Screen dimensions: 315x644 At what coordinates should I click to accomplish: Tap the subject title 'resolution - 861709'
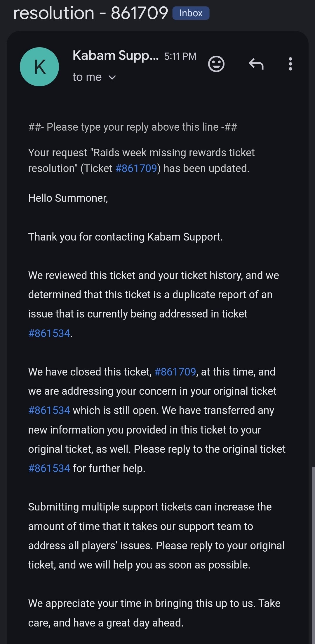click(91, 13)
